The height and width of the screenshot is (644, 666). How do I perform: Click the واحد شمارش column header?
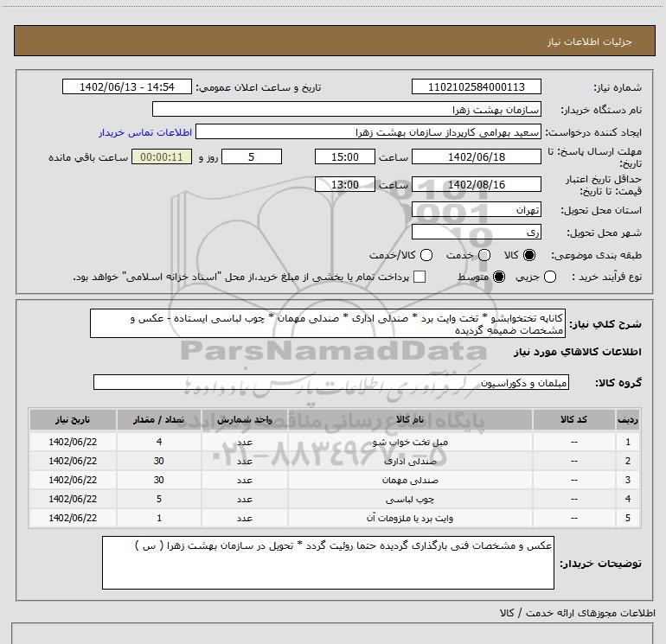[245, 420]
